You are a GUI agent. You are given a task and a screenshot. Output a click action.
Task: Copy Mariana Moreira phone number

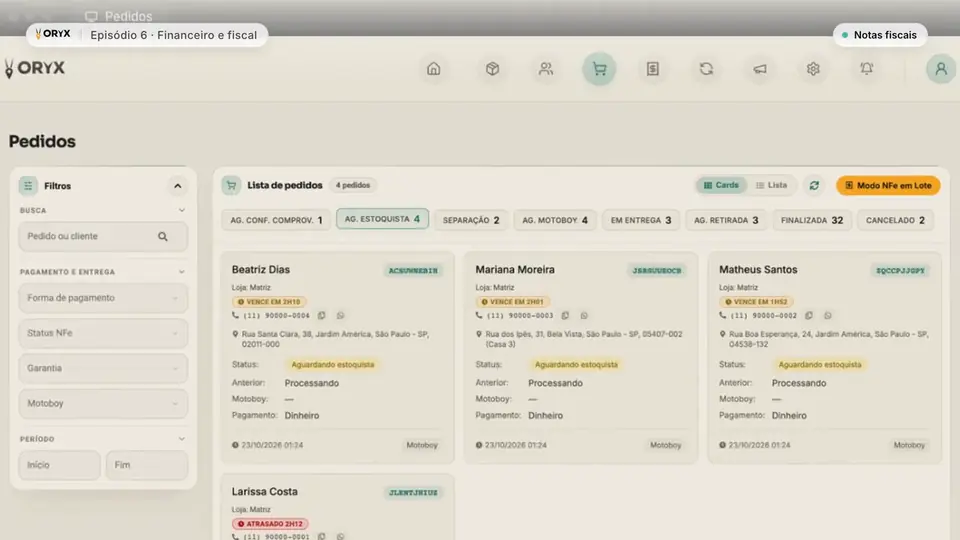click(x=565, y=315)
